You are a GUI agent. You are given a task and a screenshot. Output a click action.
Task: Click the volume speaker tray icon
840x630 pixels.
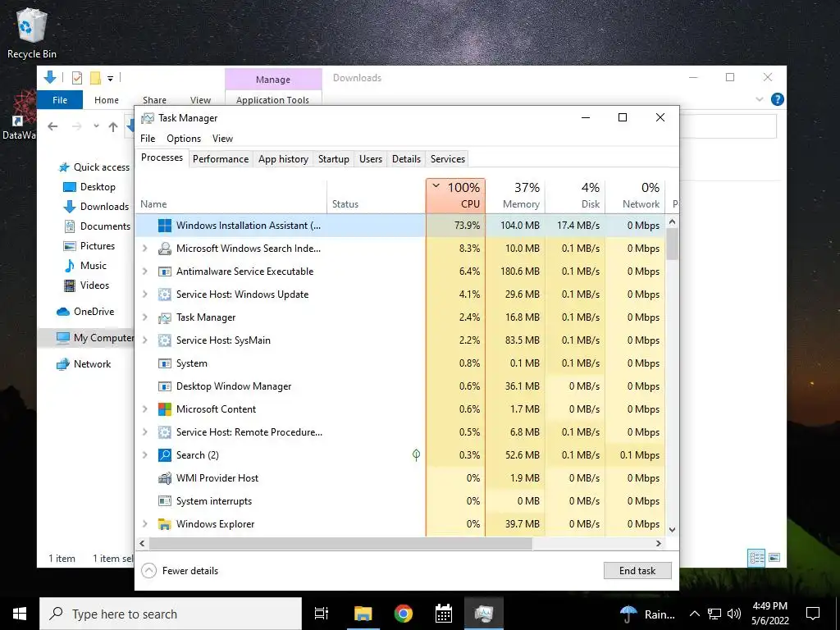[x=734, y=614]
